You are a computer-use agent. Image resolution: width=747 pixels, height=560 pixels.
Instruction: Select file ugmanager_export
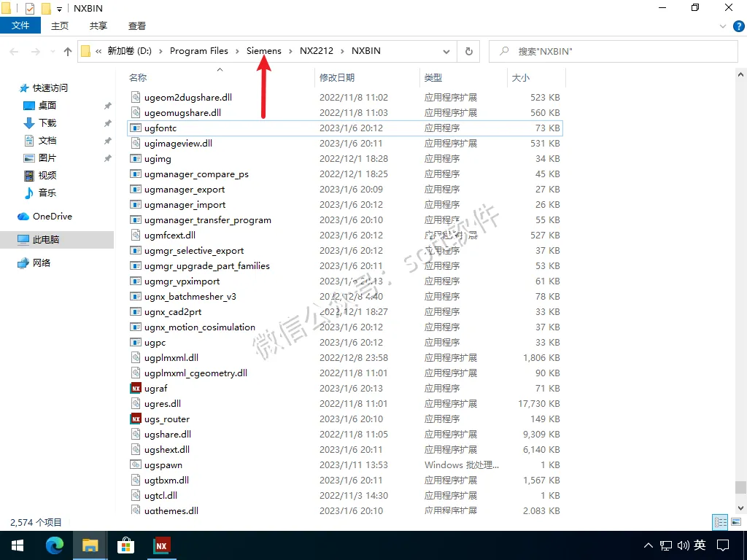185,190
